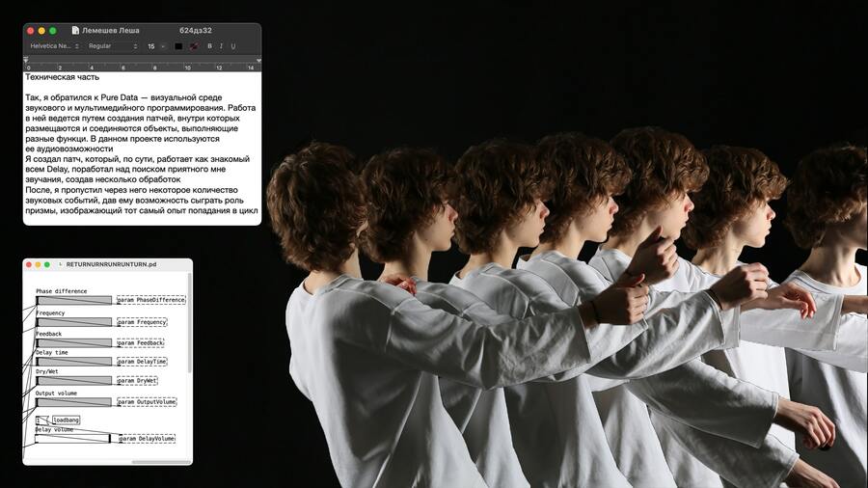Click the Feedback slider in Pd patch
This screenshot has height=488, width=868.
(73, 343)
